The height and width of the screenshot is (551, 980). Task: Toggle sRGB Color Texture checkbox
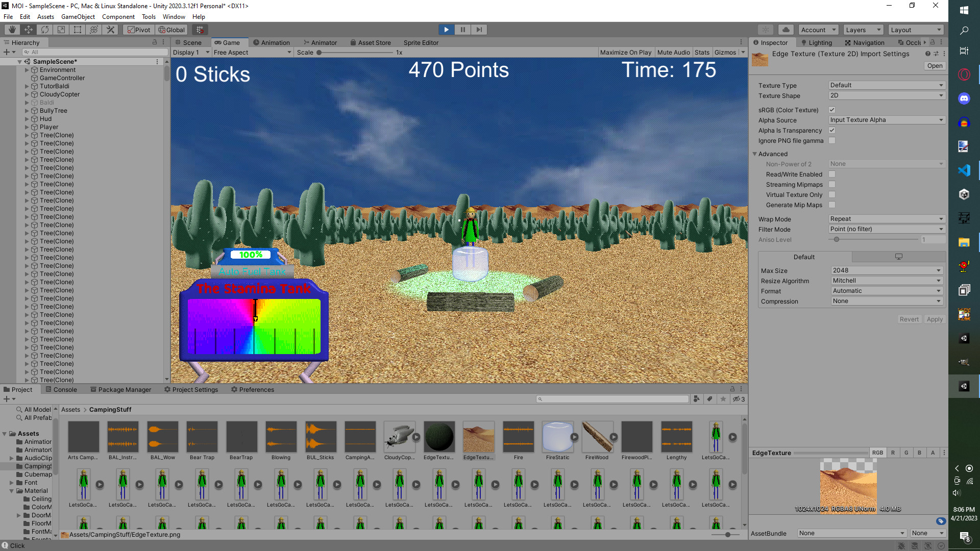(x=832, y=110)
